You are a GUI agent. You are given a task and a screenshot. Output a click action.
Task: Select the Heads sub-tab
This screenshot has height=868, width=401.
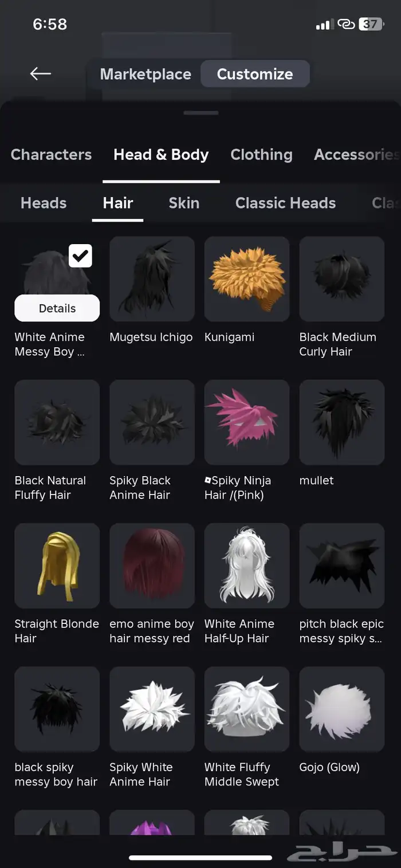(x=44, y=203)
